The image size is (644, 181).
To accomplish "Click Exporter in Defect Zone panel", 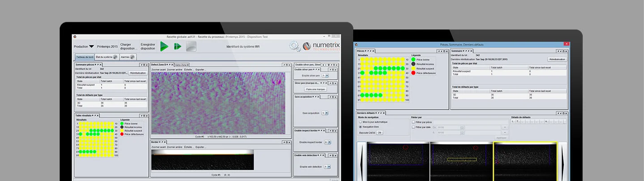I will coord(200,70).
